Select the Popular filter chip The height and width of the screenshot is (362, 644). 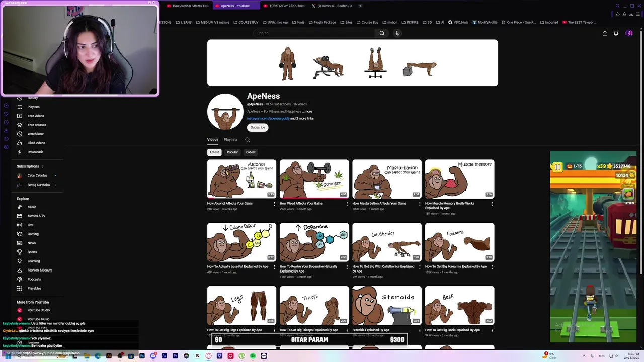coord(232,152)
